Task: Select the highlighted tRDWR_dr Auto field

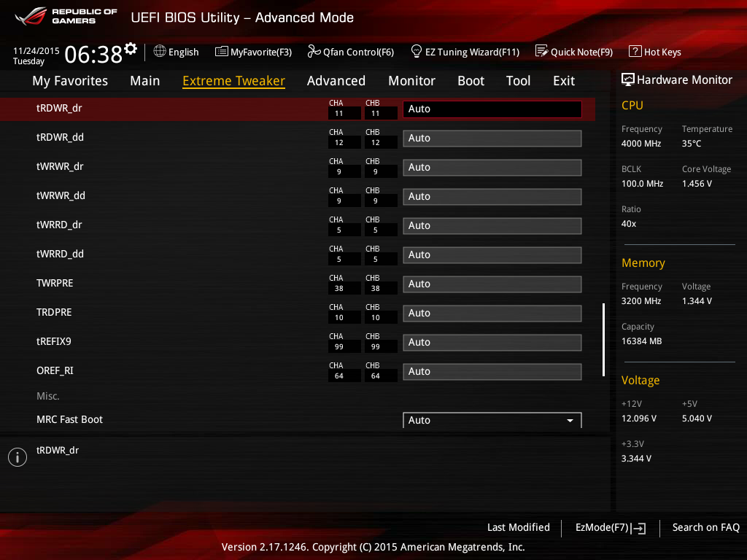Action: (492, 109)
